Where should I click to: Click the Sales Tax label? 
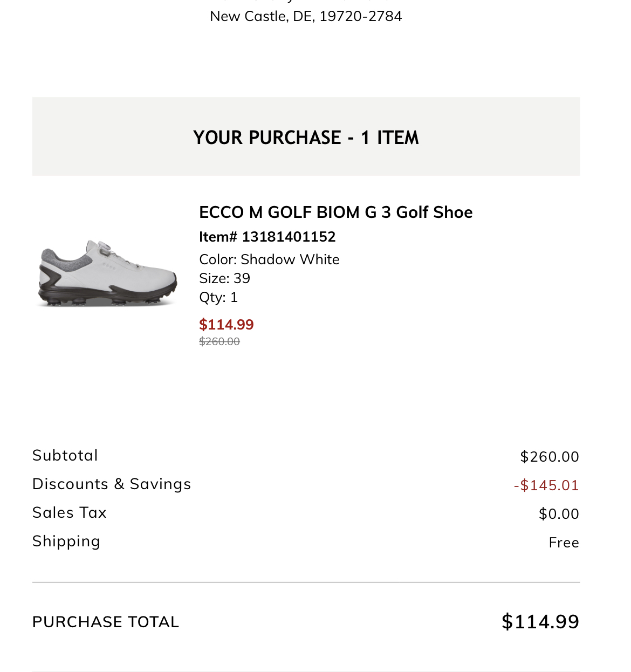point(70,513)
